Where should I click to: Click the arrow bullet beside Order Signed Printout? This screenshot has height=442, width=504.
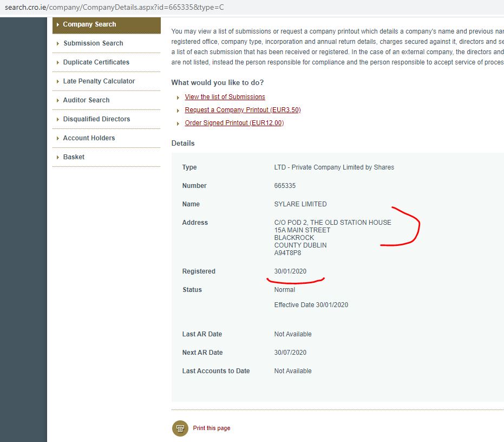(178, 123)
